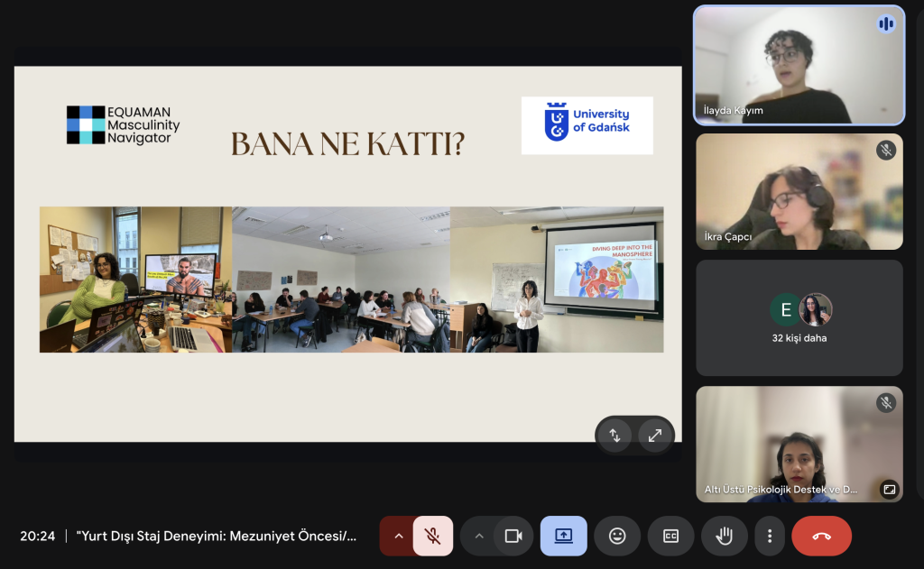Click picture-in-picture icon on bottom tile
Viewport: 924px width, 569px height.
tap(889, 489)
